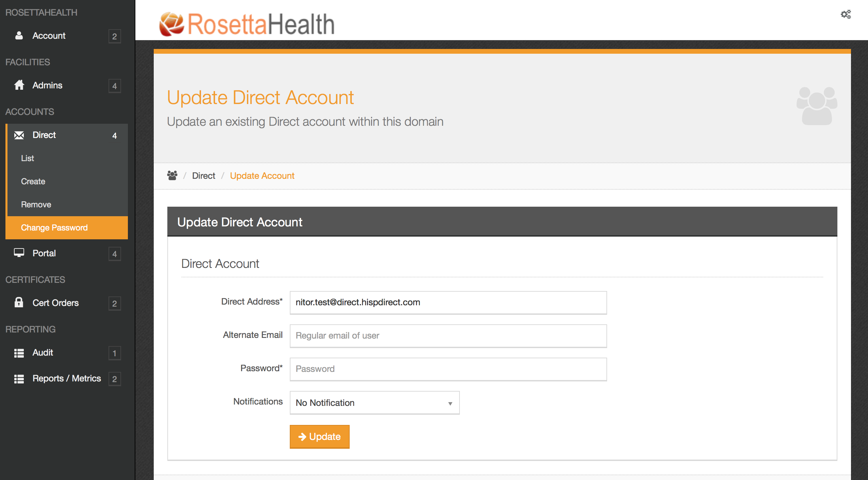Click the Admins house icon

click(x=19, y=85)
